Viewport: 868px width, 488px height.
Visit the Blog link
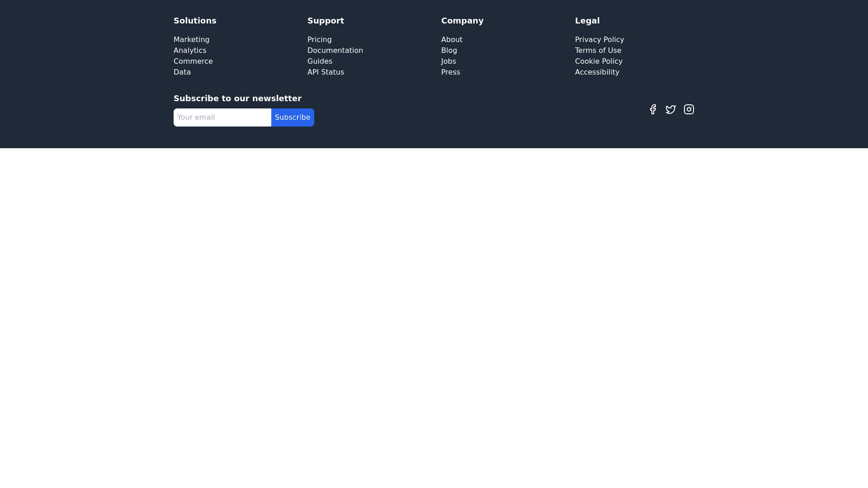click(x=449, y=51)
